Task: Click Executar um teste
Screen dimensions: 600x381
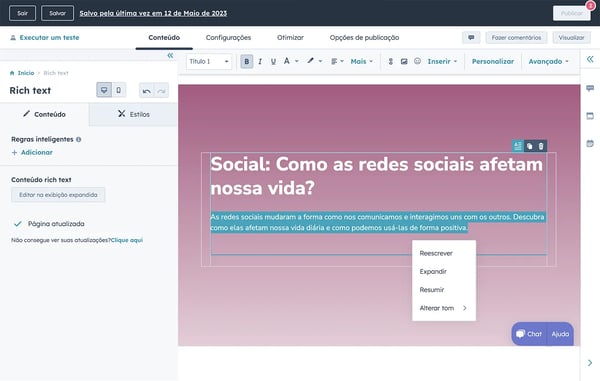Action: pyautogui.click(x=45, y=37)
